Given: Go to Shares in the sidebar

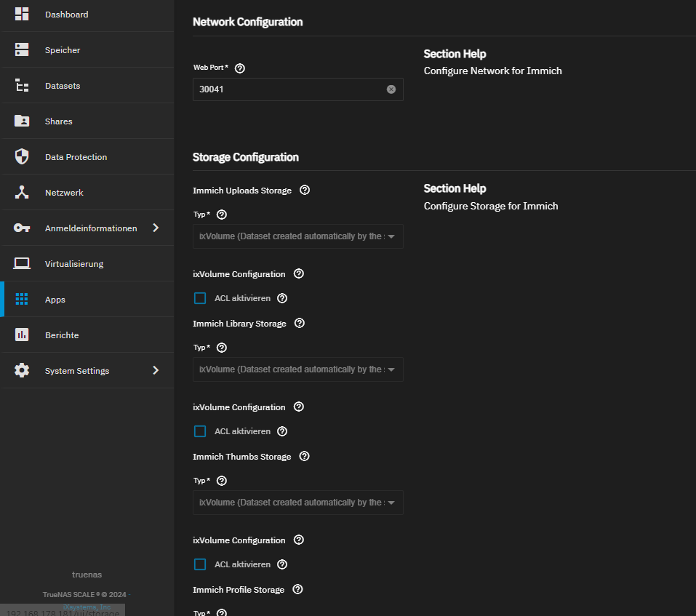Looking at the screenshot, I should [58, 121].
